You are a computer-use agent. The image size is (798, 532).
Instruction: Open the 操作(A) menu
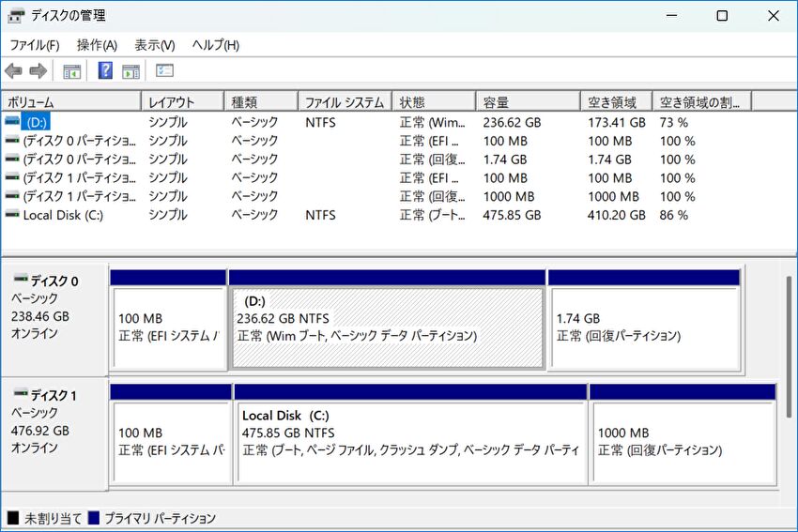[97, 45]
